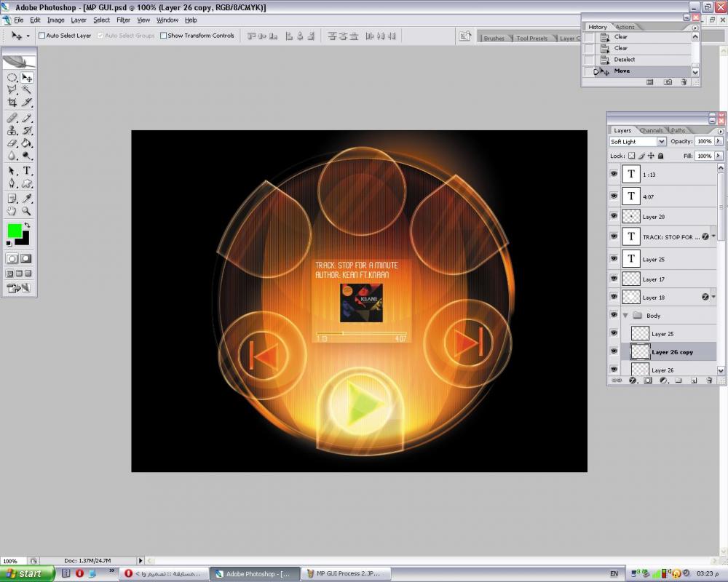The width and height of the screenshot is (728, 582).
Task: Open the Opacity slider arrow
Action: [x=719, y=140]
